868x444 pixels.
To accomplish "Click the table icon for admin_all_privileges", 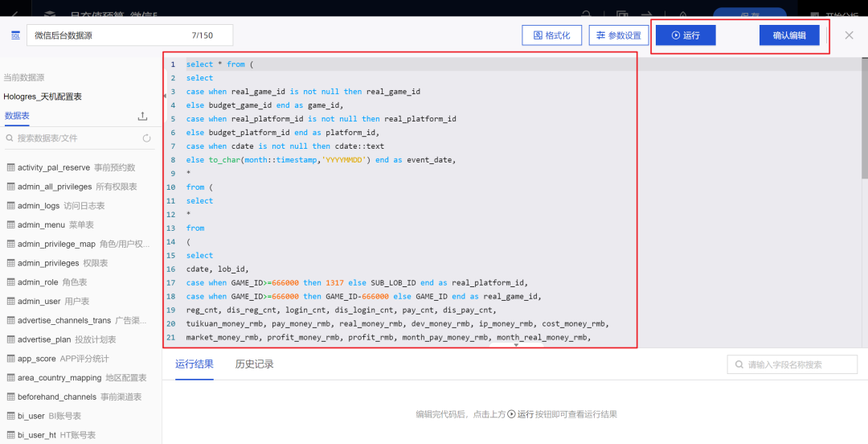I will (10, 187).
